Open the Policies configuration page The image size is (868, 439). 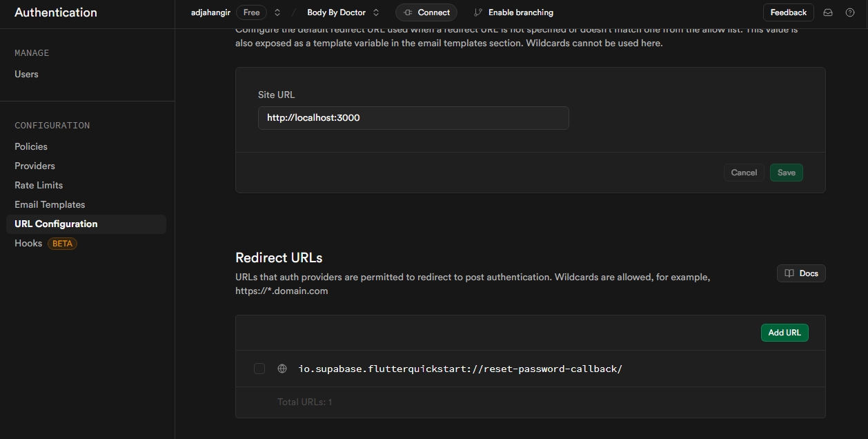31,146
